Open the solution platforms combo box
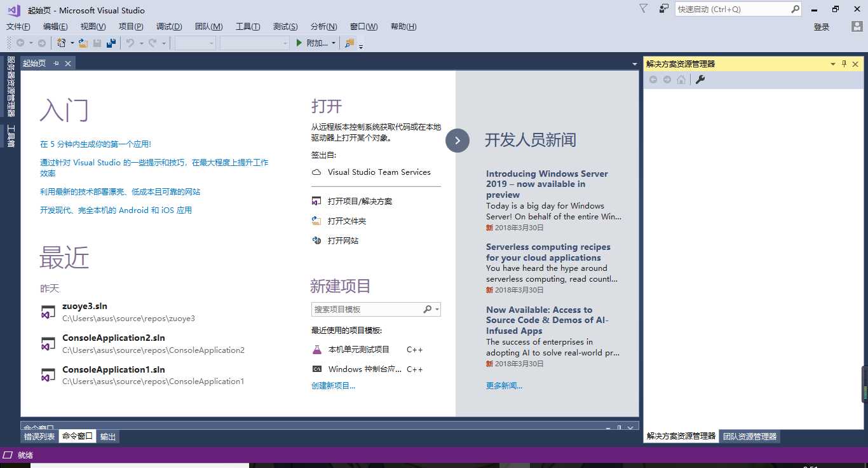The image size is (868, 468). [x=255, y=43]
